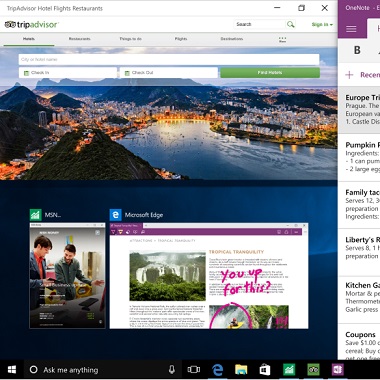Snap the MSN Money window thumbnail

(67, 276)
